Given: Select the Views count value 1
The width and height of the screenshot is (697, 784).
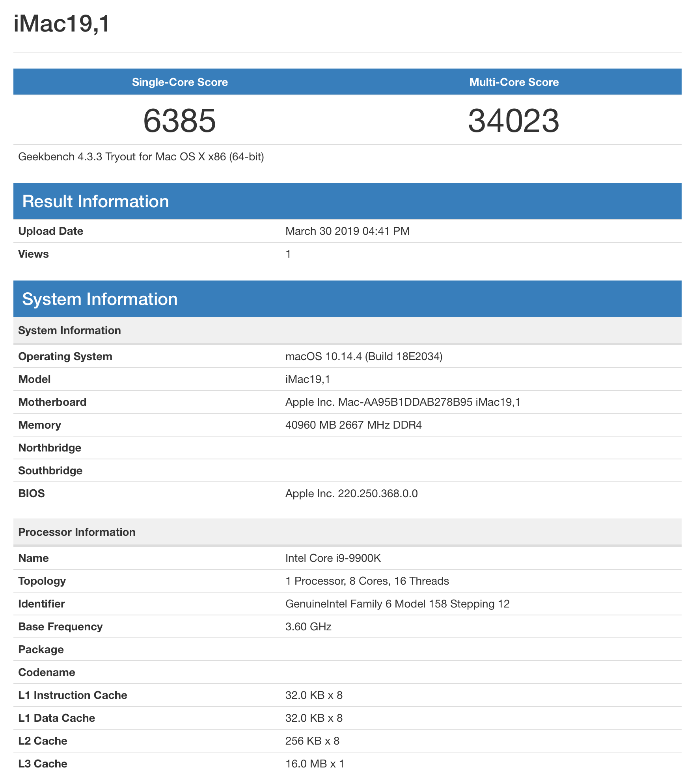Looking at the screenshot, I should tap(288, 254).
